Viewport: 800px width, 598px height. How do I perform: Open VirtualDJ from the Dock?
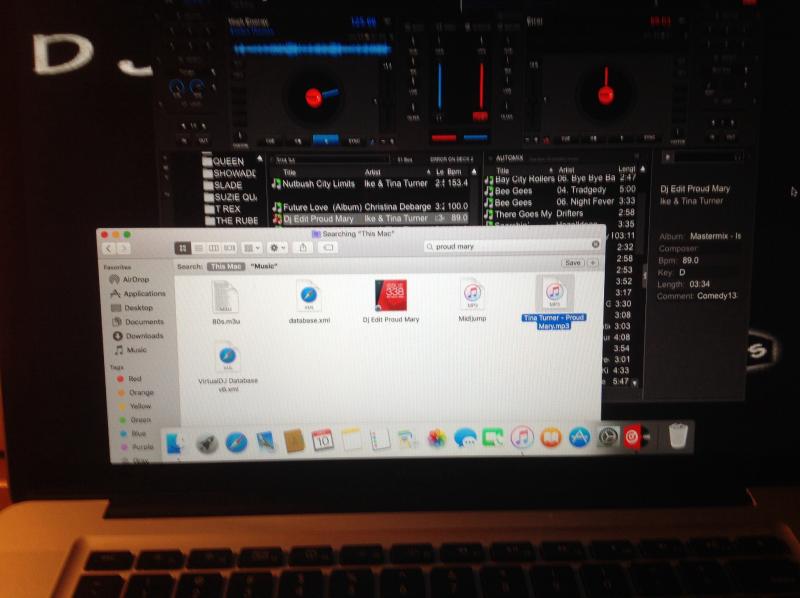pos(636,437)
